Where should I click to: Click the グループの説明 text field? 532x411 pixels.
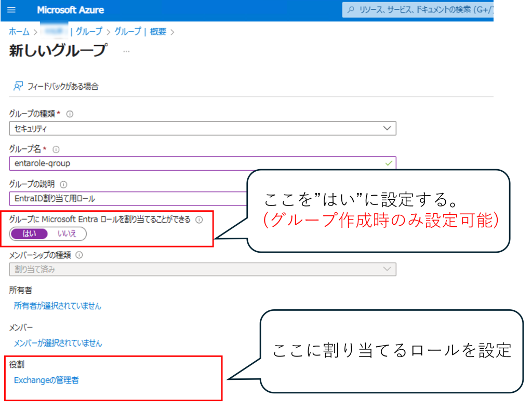[x=129, y=199]
